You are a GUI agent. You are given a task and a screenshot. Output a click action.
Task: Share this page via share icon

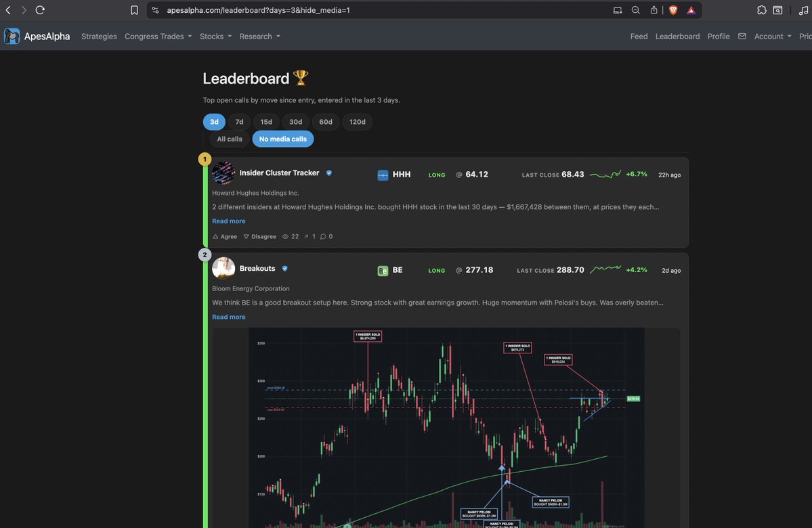pos(654,10)
